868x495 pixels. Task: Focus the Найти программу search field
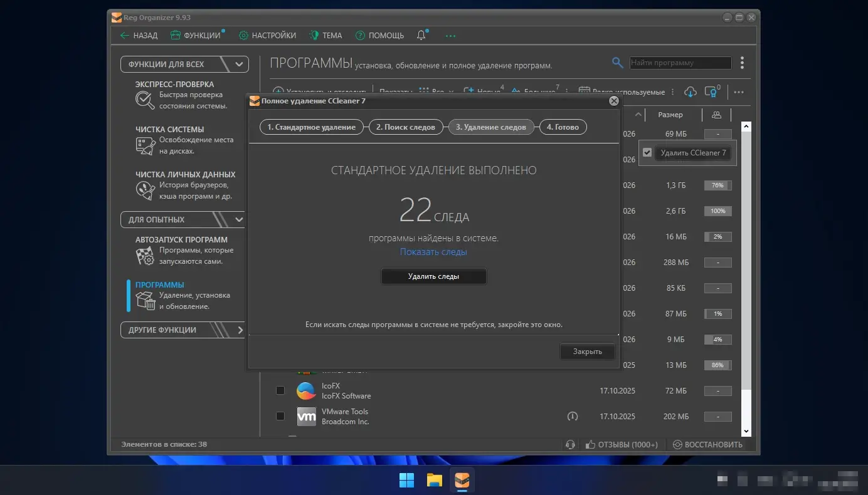coord(680,63)
